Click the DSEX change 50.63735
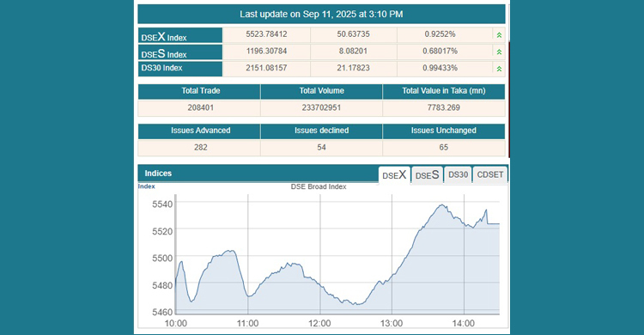 coord(353,34)
